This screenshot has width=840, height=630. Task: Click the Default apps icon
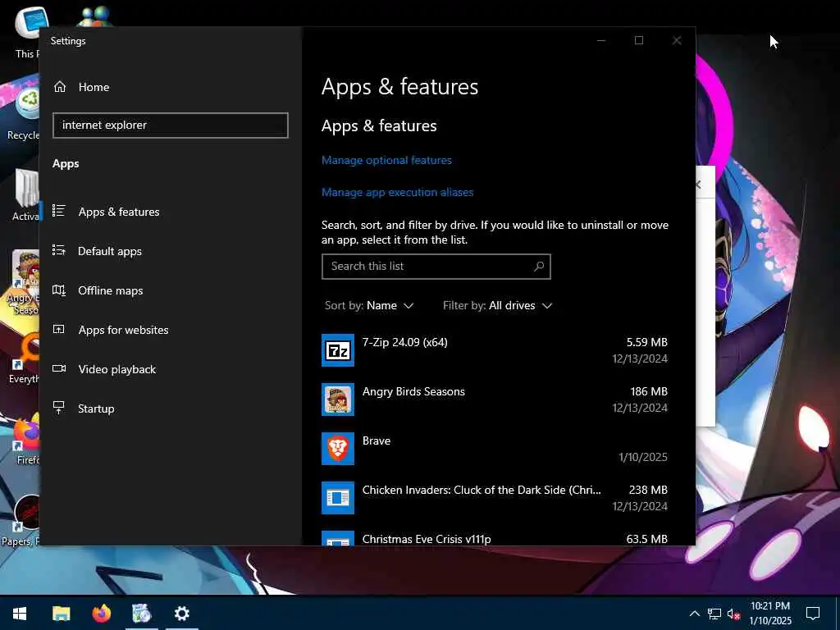click(x=59, y=250)
